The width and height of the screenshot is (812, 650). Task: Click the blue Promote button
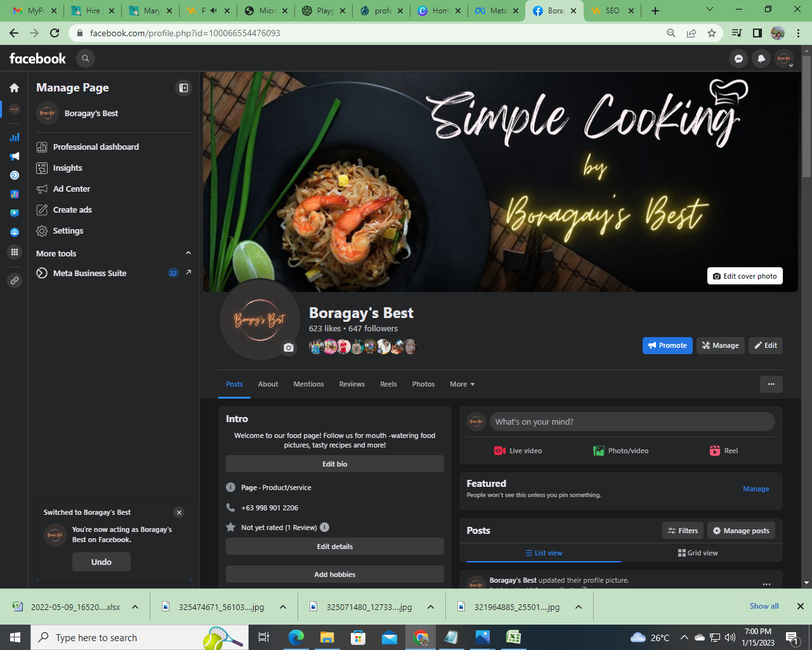click(x=667, y=345)
